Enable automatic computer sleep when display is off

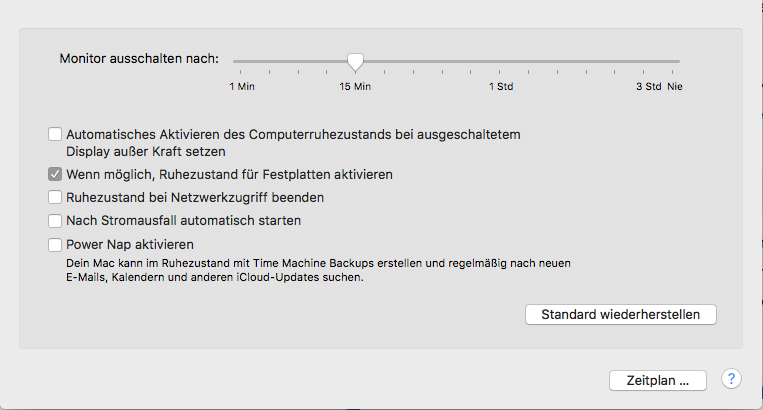coord(55,133)
